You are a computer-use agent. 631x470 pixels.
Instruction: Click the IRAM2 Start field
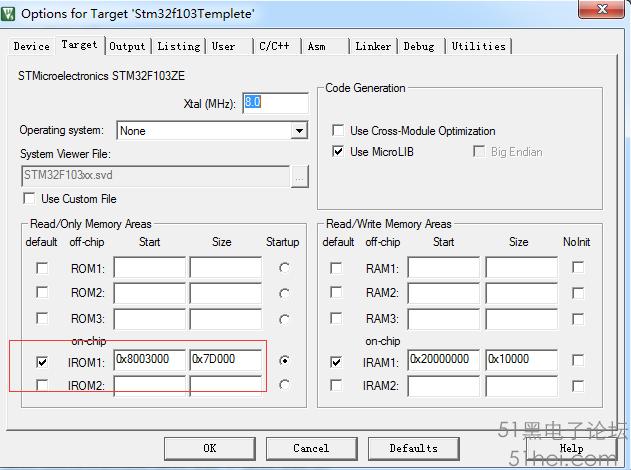444,386
